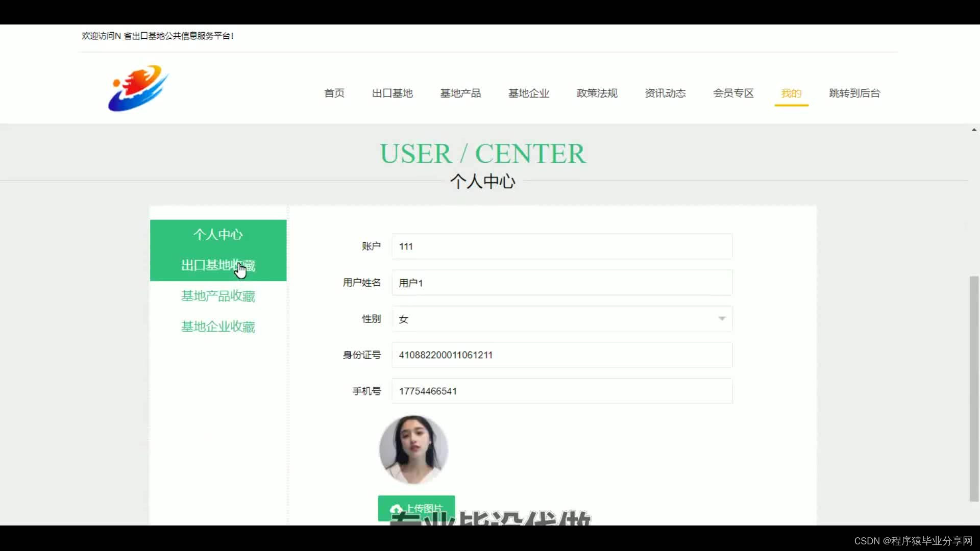Click the page vertical scrollbar thumb
Screen dimensions: 980x551
click(x=974, y=388)
